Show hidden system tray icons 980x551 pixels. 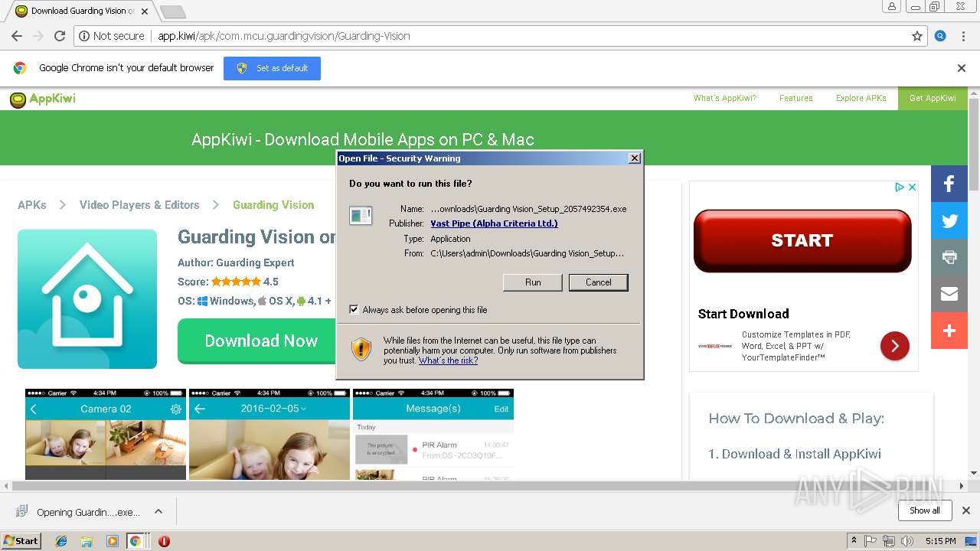pos(854,541)
